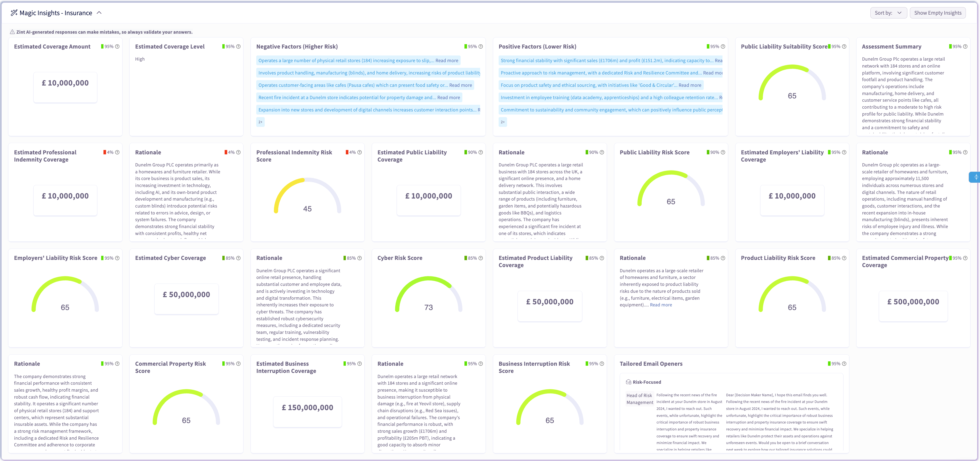Open help on Professional Indemnity Risk Score card
The height and width of the screenshot is (461, 980).
359,152
